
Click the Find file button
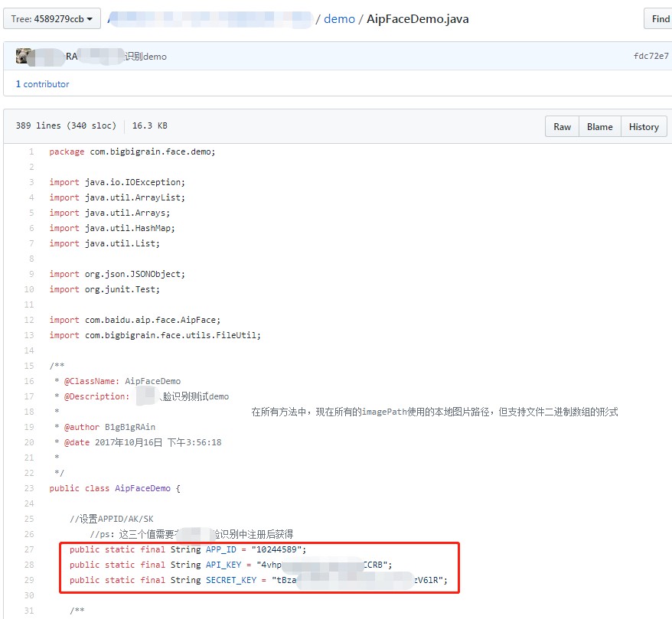click(659, 19)
